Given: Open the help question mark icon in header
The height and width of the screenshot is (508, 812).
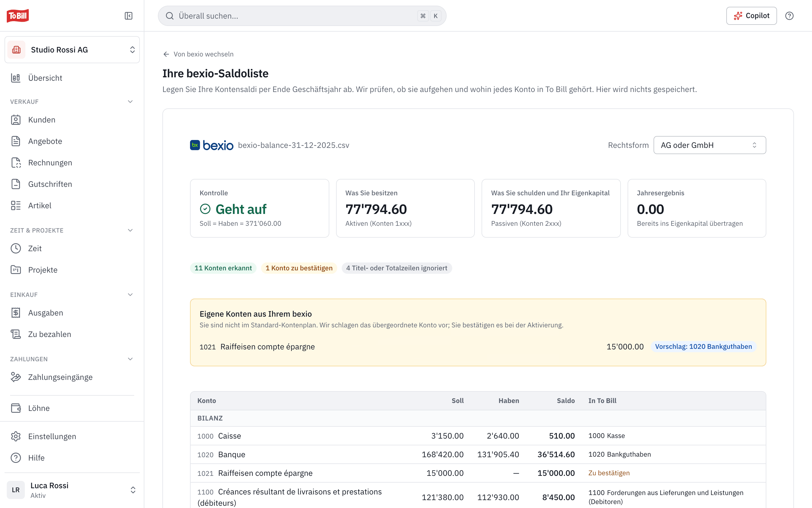Looking at the screenshot, I should pos(789,16).
